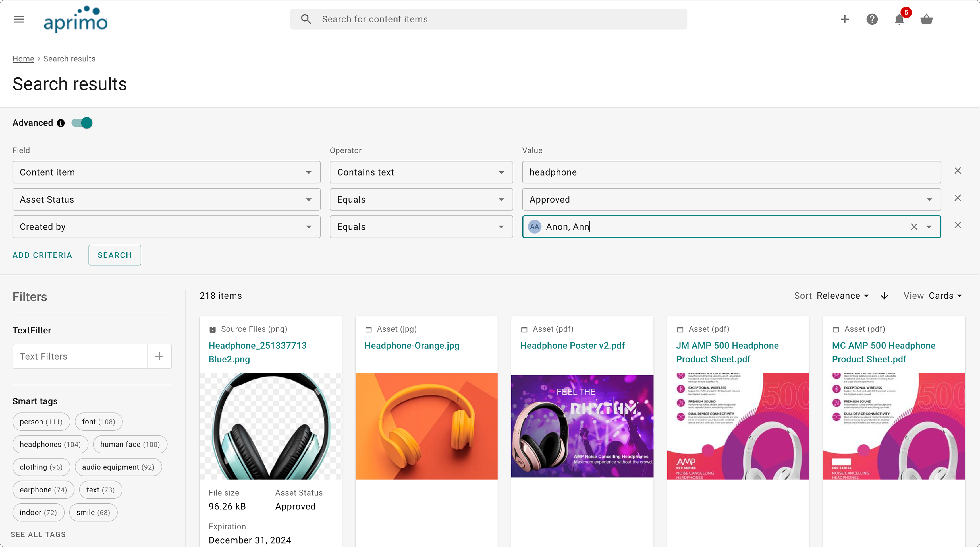The height and width of the screenshot is (547, 980).
Task: Filter by the headphones smart tag
Action: click(50, 444)
